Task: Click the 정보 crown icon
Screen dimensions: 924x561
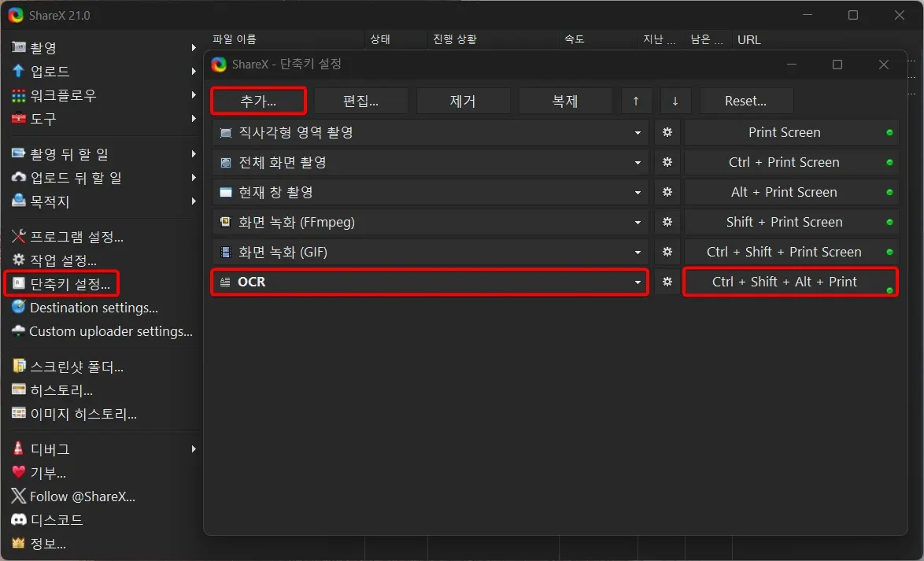Action: click(19, 544)
